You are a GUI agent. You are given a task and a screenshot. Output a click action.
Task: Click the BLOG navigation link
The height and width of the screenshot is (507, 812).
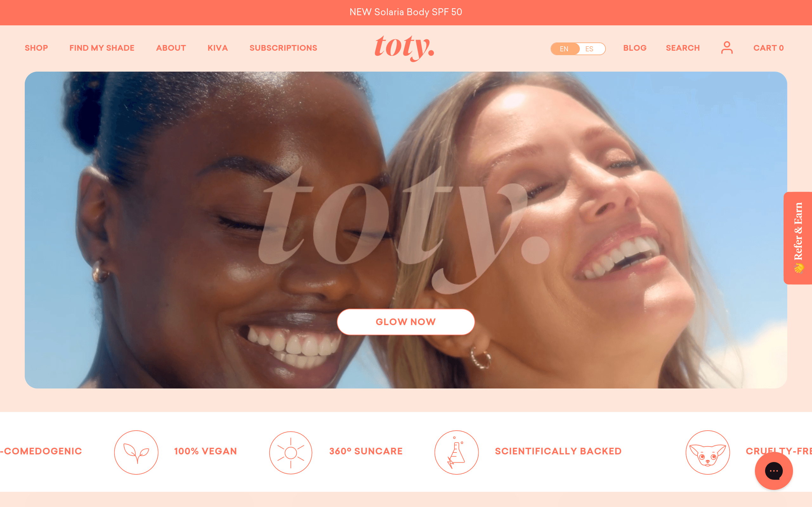[635, 48]
